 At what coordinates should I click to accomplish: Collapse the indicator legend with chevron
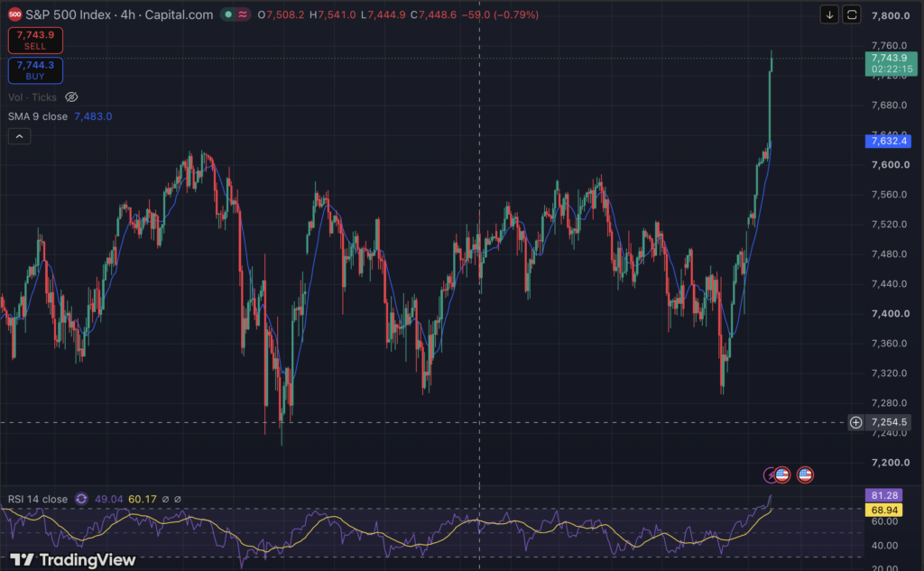[20, 137]
